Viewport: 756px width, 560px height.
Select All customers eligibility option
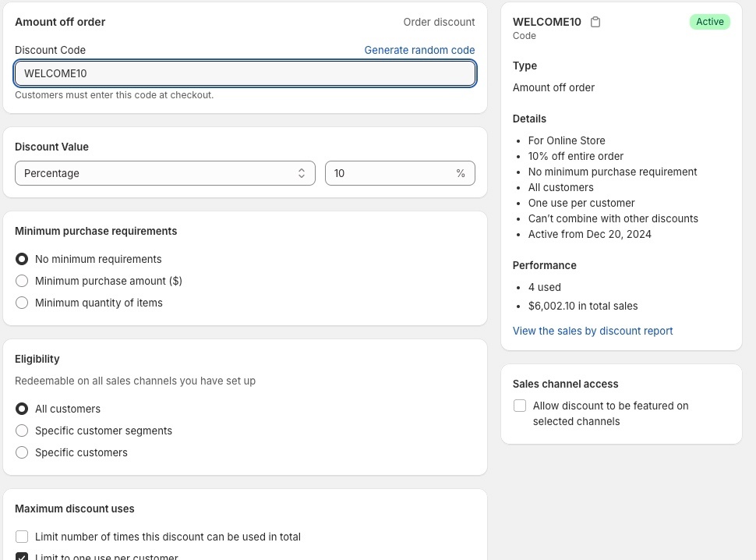click(x=22, y=409)
